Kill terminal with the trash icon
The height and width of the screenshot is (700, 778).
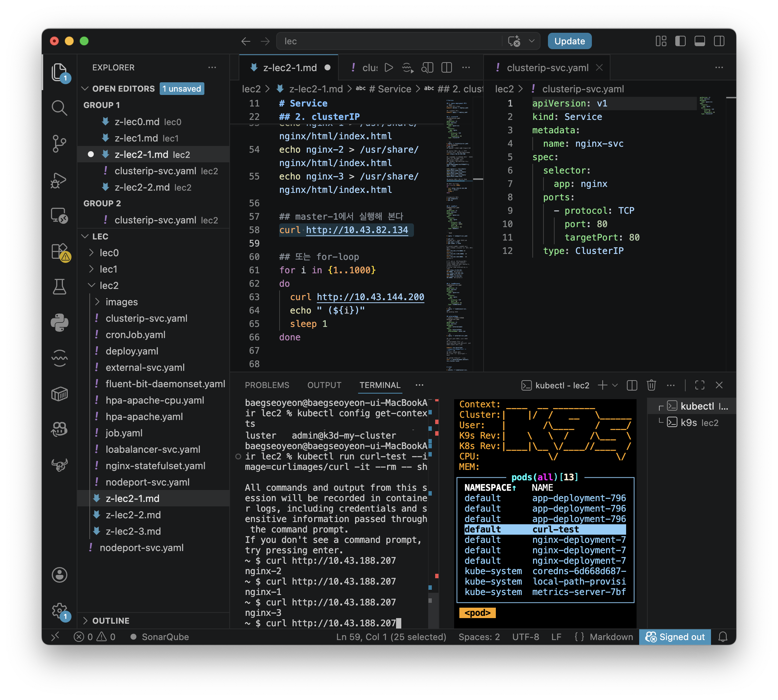pos(651,385)
